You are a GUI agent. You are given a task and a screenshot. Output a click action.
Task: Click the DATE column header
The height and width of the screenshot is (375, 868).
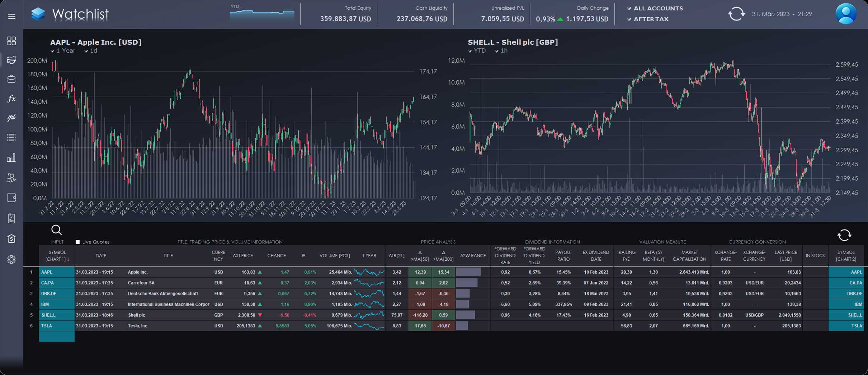(x=101, y=256)
